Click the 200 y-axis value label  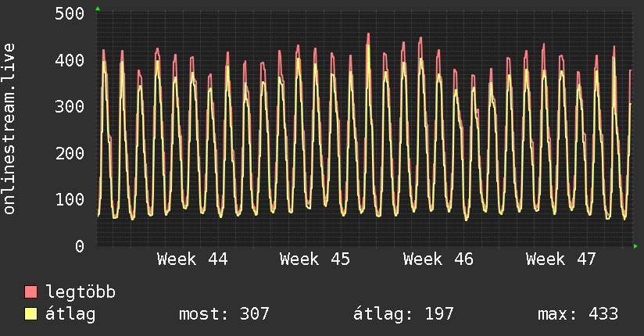click(70, 153)
